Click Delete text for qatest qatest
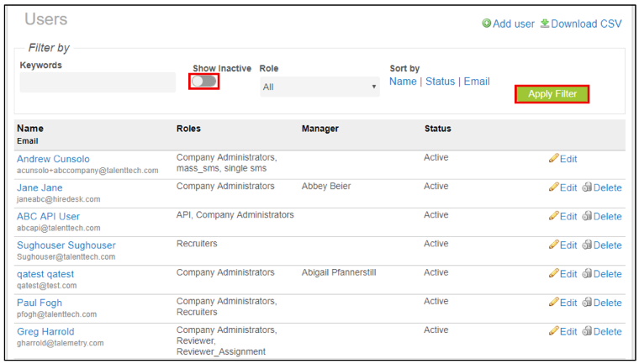Viewport: 639px width, 364px height. click(x=608, y=274)
